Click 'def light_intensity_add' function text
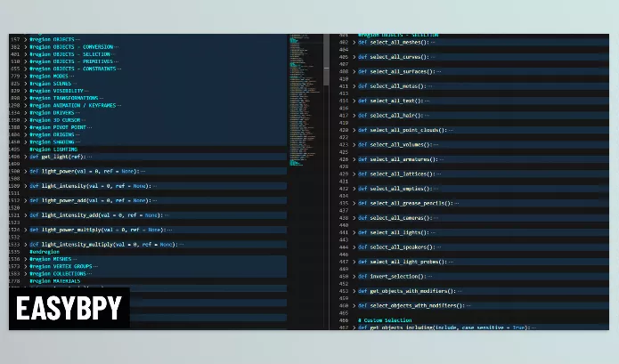The width and height of the screenshot is (619, 364). coord(96,215)
